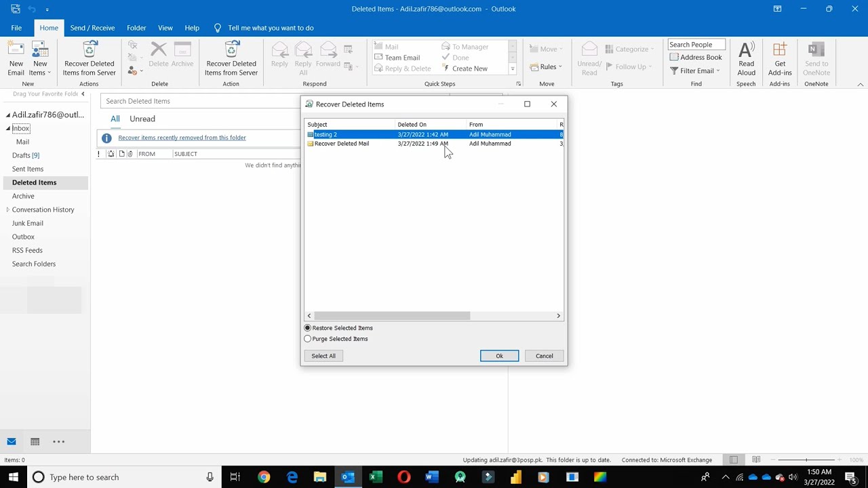Screen dimensions: 868x488
Task: Open the Address Book
Action: (x=696, y=58)
